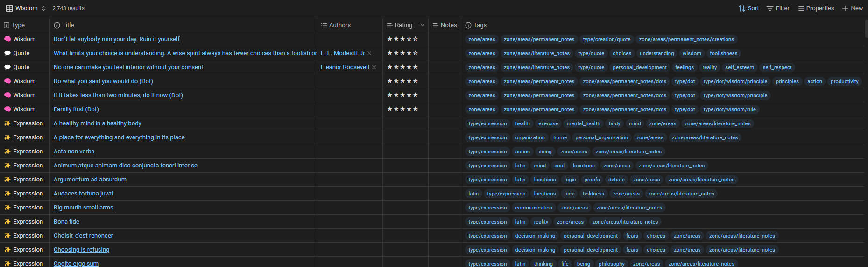This screenshot has height=267, width=868.
Task: Click the Sort arrows icon
Action: (741, 8)
